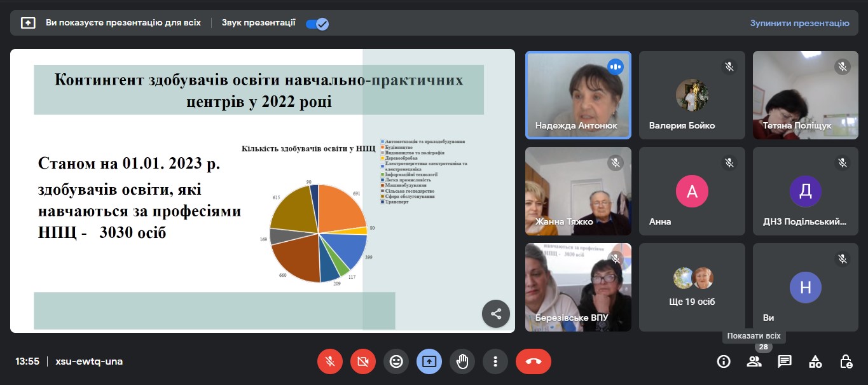Click the present screen button
The image size is (868, 385).
tap(429, 361)
